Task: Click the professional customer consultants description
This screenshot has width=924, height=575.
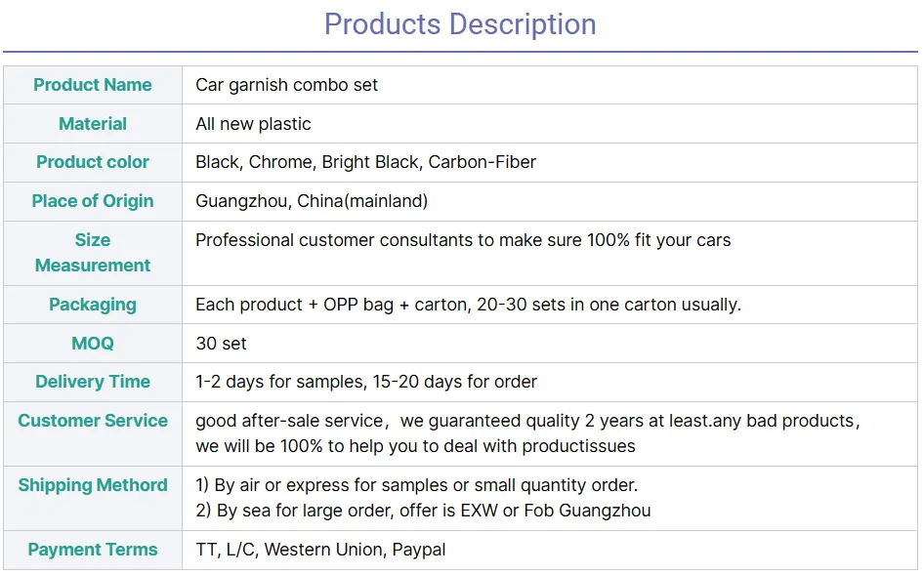Action: tap(463, 240)
